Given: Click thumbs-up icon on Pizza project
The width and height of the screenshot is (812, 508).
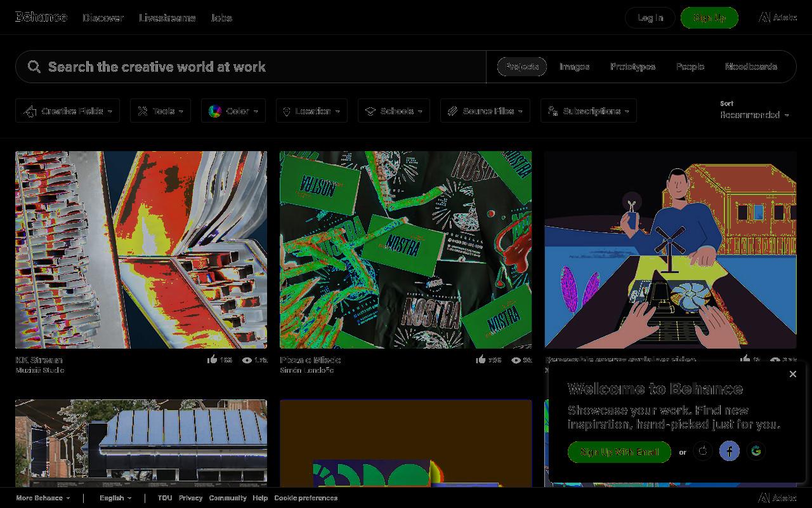Looking at the screenshot, I should [x=481, y=360].
